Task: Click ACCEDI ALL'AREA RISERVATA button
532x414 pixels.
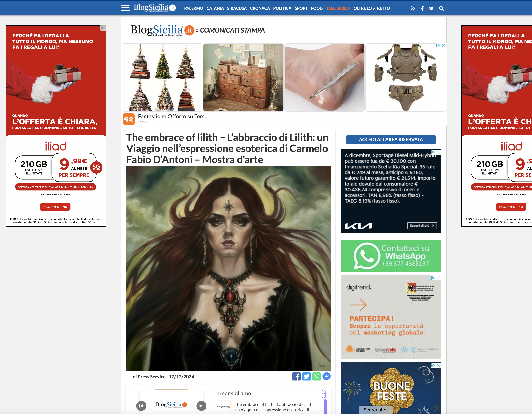Action: [391, 139]
